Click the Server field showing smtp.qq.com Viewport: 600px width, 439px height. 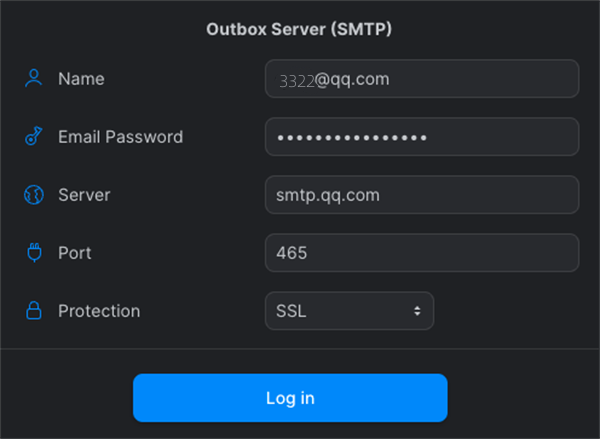[x=421, y=195]
